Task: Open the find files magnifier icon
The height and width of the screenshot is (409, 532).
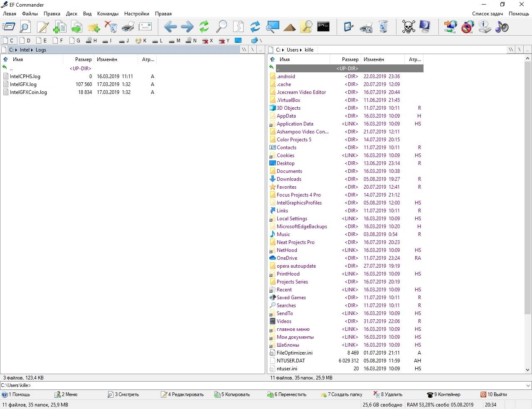Action: coord(222,27)
